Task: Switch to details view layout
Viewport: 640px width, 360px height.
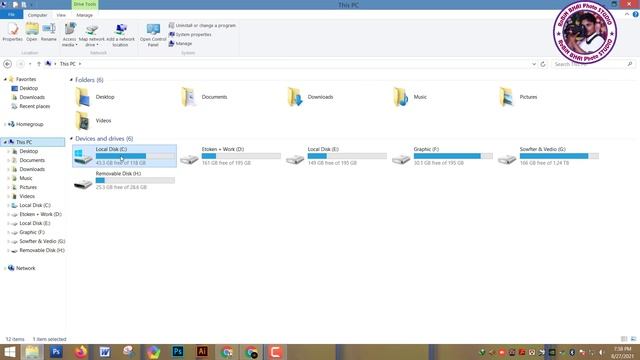Action: [x=624, y=339]
